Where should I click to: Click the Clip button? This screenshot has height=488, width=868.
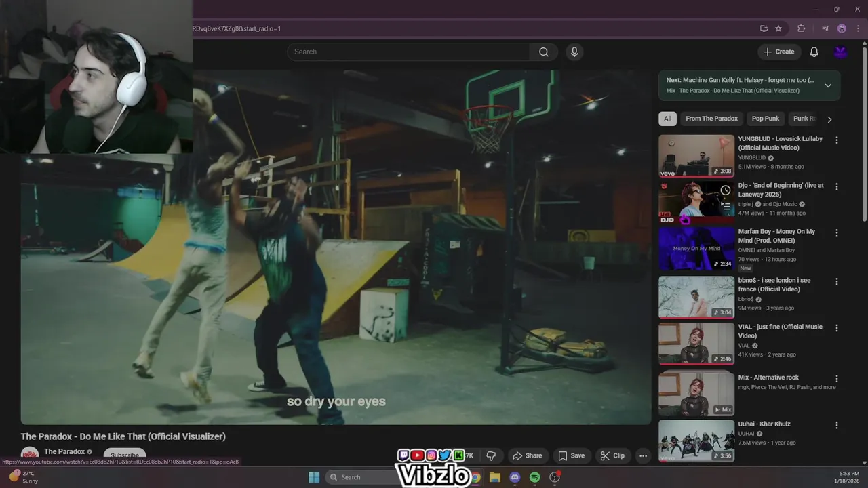612,455
